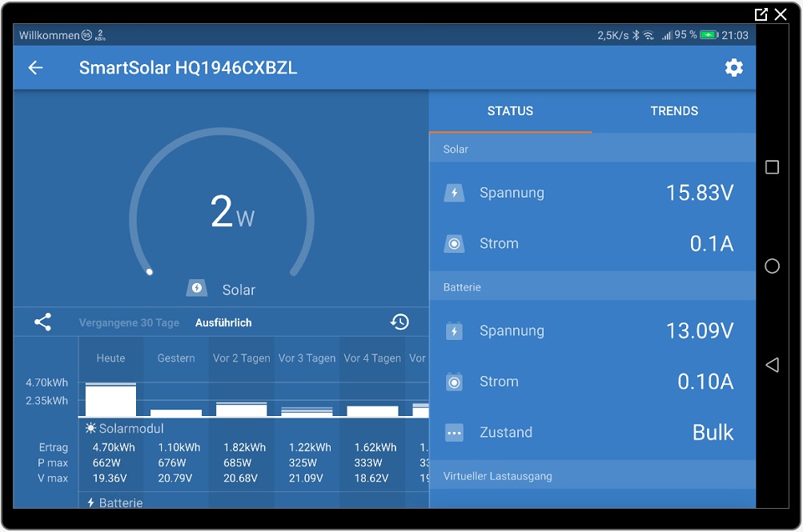Go back with the arrow icon

click(x=35, y=67)
